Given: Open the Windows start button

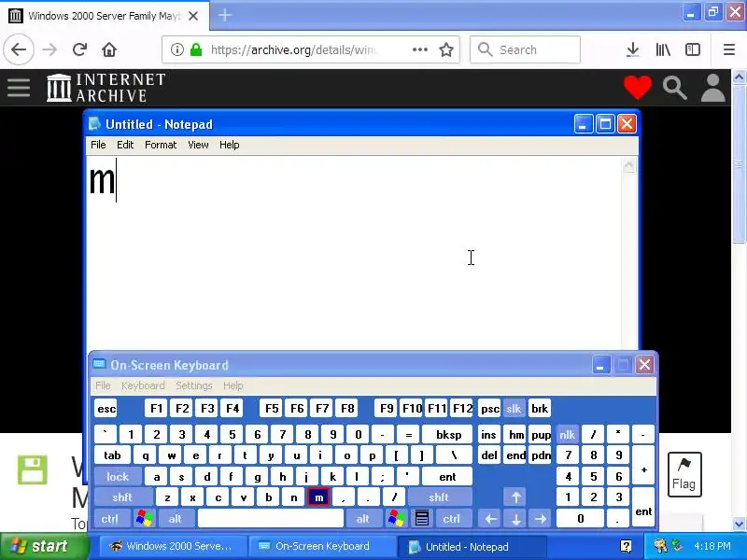Looking at the screenshot, I should click(x=45, y=546).
